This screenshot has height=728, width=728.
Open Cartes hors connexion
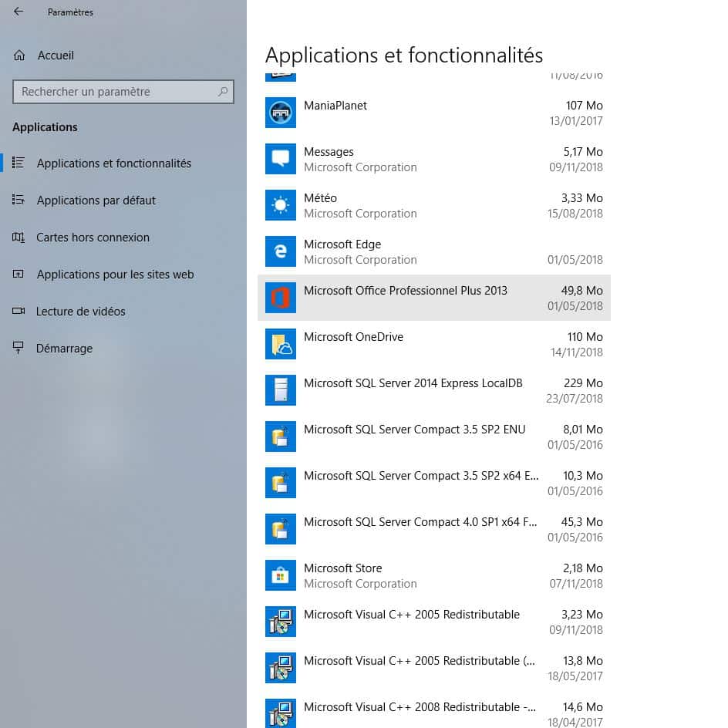tap(93, 238)
